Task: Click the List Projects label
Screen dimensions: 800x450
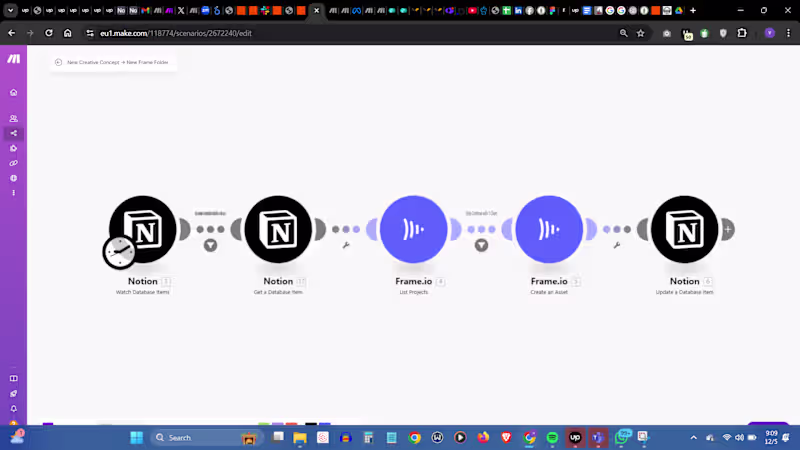Action: tap(413, 292)
